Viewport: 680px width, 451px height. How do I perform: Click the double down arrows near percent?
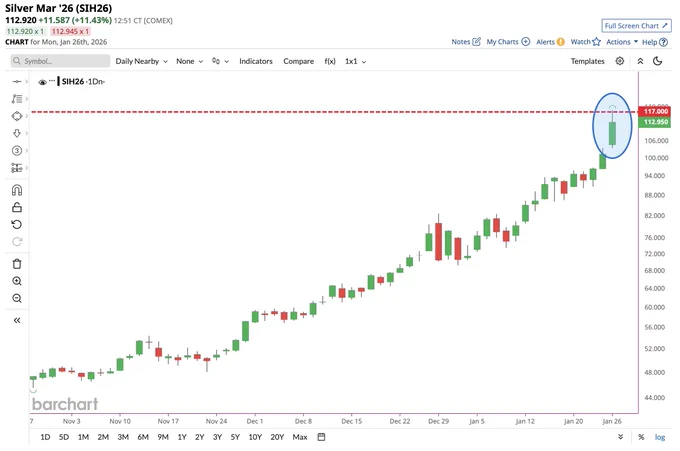coord(621,437)
